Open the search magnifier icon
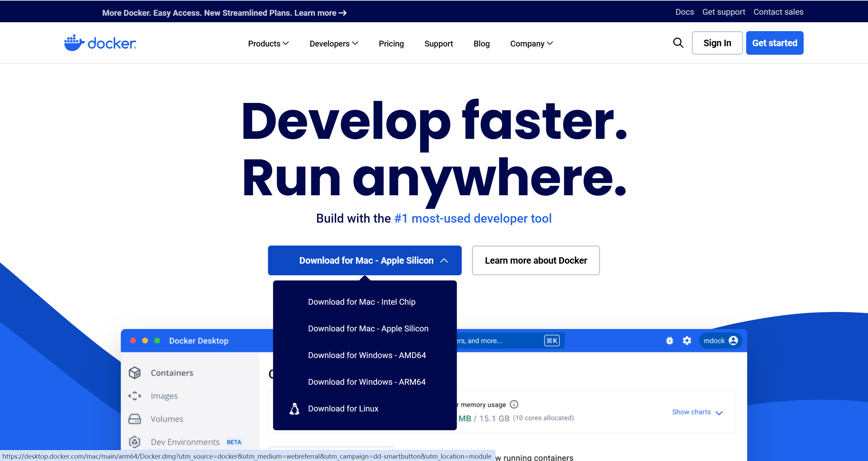Image resolution: width=868 pixels, height=461 pixels. 678,43
